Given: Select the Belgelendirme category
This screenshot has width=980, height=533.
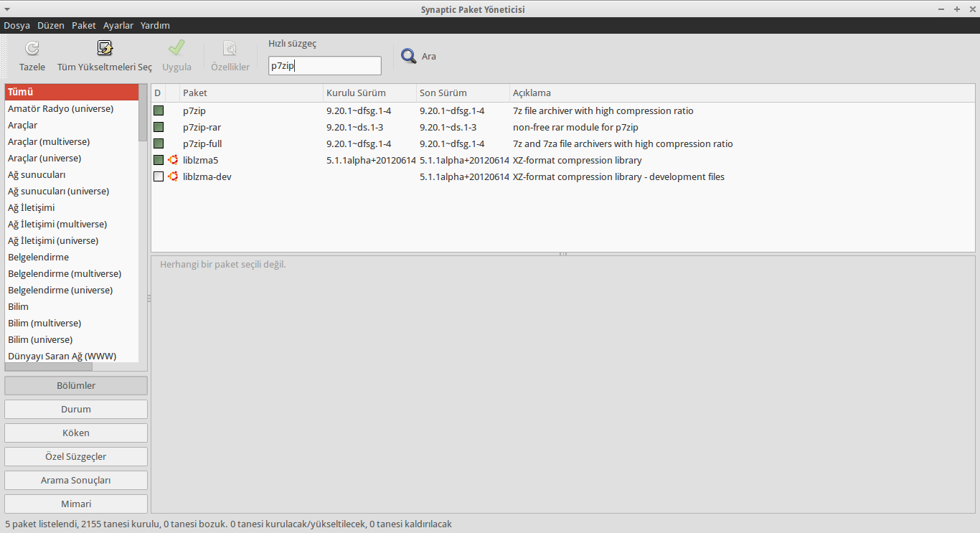Looking at the screenshot, I should click(72, 258).
